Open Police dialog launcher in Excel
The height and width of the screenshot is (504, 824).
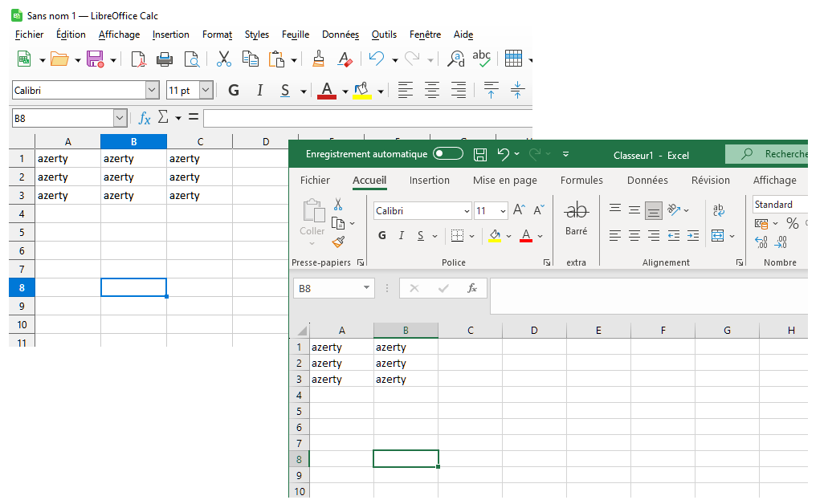point(547,262)
